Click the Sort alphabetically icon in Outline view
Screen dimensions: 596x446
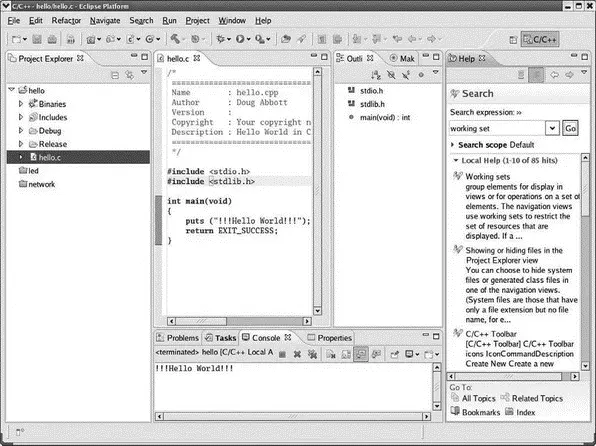tap(376, 75)
